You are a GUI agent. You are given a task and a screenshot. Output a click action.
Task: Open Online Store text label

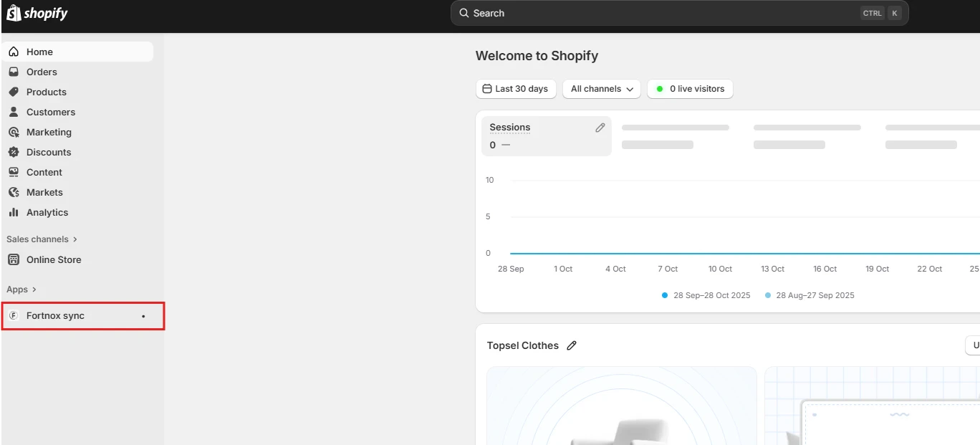pyautogui.click(x=54, y=259)
